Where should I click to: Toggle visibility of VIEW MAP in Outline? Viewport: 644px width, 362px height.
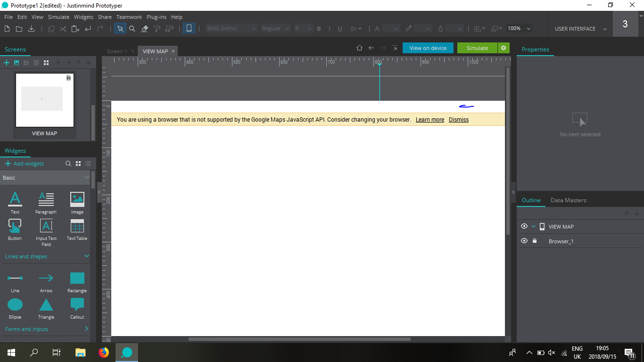(x=524, y=226)
